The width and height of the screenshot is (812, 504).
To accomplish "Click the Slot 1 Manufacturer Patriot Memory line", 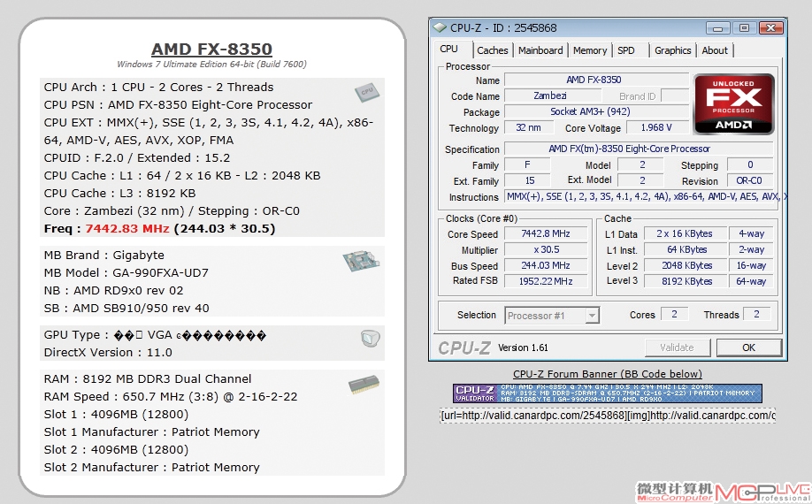I will click(152, 432).
